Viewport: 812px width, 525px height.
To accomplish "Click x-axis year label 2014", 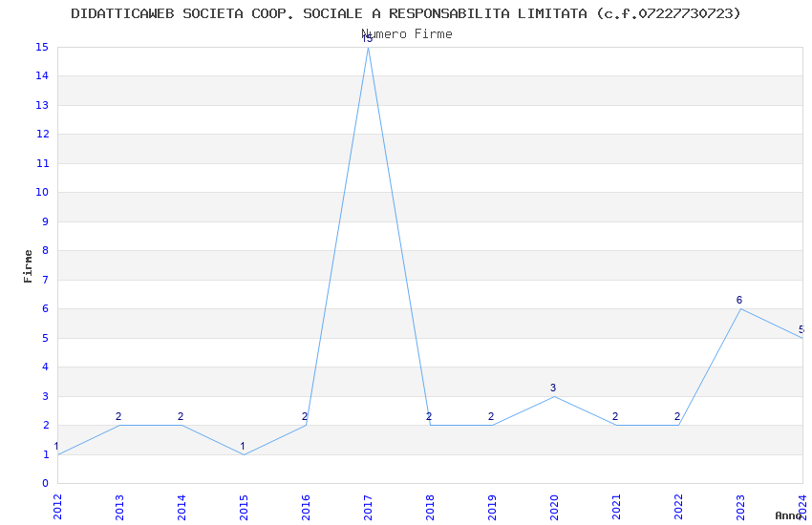I will tap(182, 507).
